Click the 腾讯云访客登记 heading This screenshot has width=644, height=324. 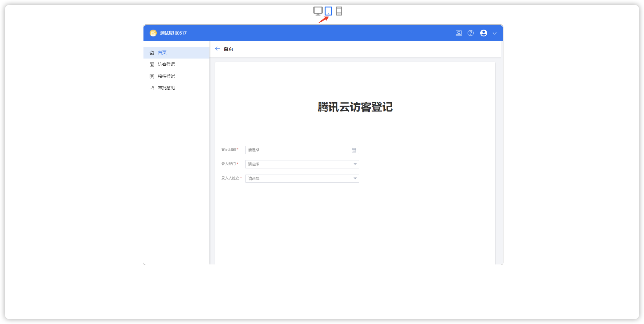(x=355, y=107)
